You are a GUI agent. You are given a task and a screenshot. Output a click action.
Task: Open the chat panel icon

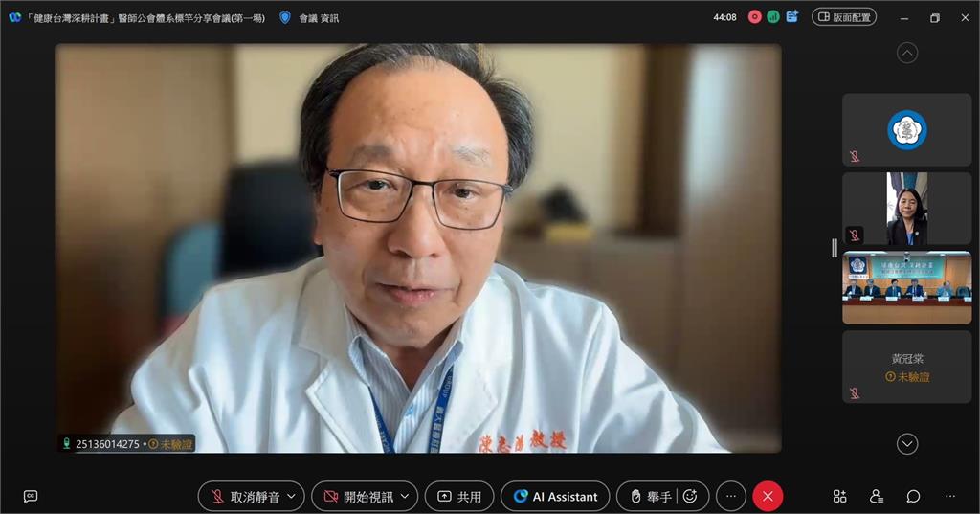(x=913, y=497)
